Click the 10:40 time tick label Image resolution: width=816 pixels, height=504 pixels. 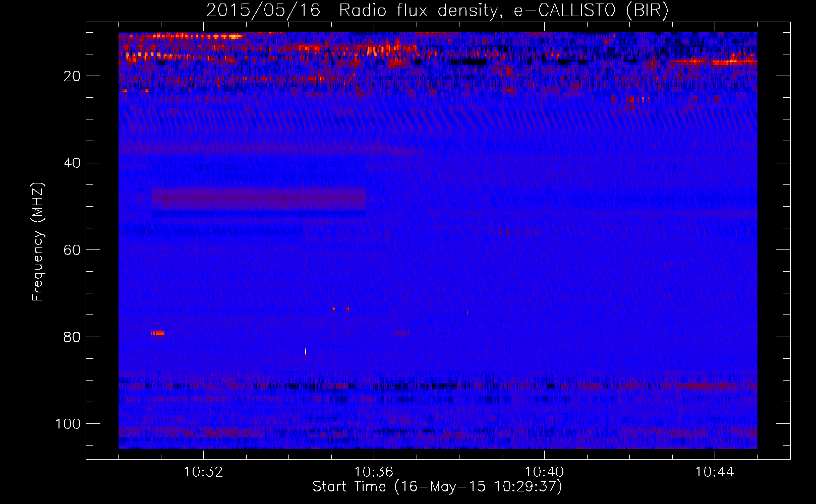coord(544,472)
